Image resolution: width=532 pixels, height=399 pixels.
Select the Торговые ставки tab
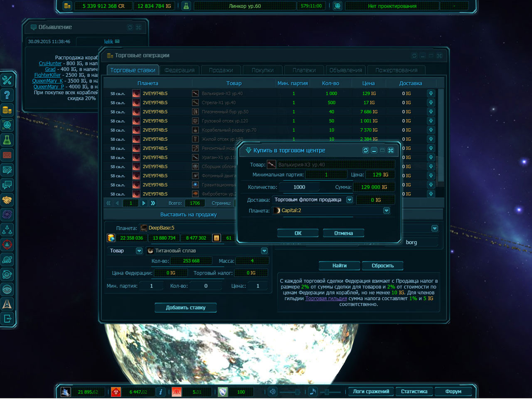[x=133, y=70]
